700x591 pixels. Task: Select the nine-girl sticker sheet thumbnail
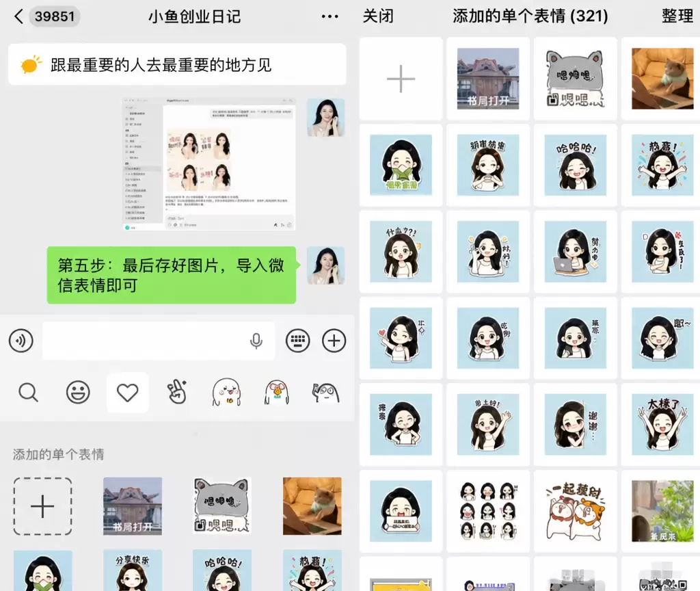pyautogui.click(x=488, y=511)
